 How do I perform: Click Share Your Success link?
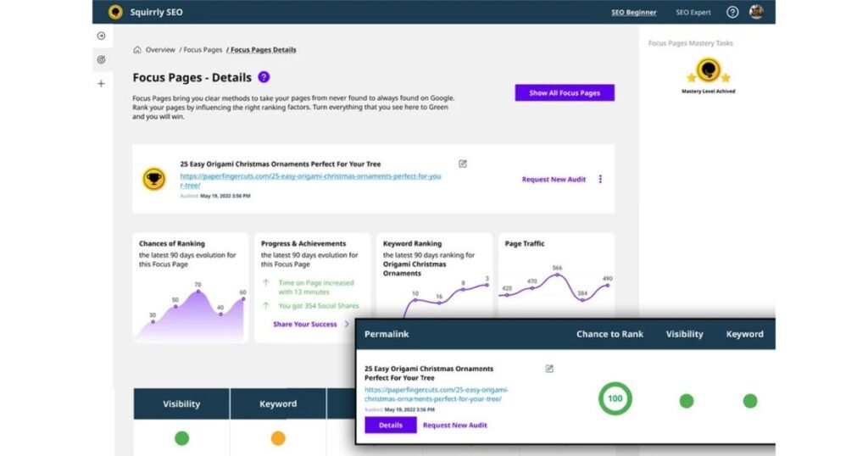tap(304, 325)
